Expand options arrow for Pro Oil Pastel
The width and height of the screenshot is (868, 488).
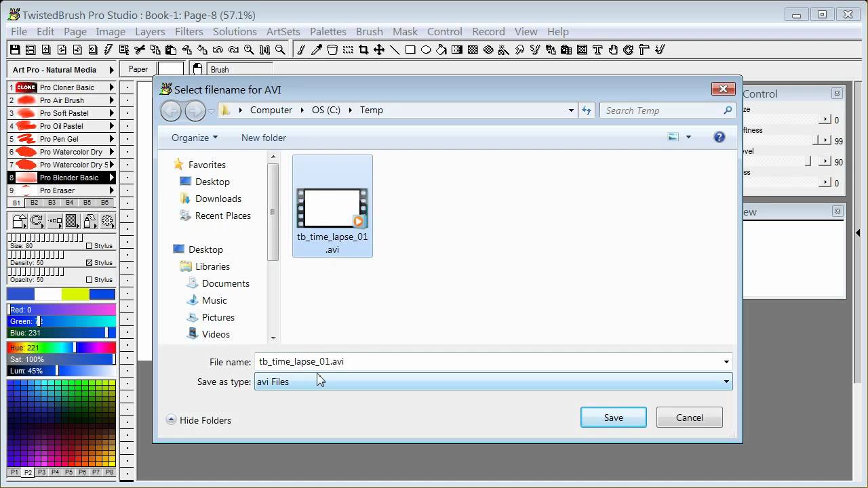point(112,126)
